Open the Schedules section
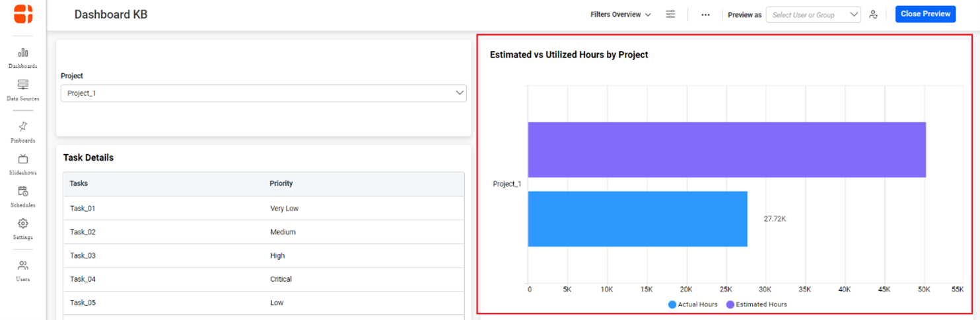 [23, 197]
